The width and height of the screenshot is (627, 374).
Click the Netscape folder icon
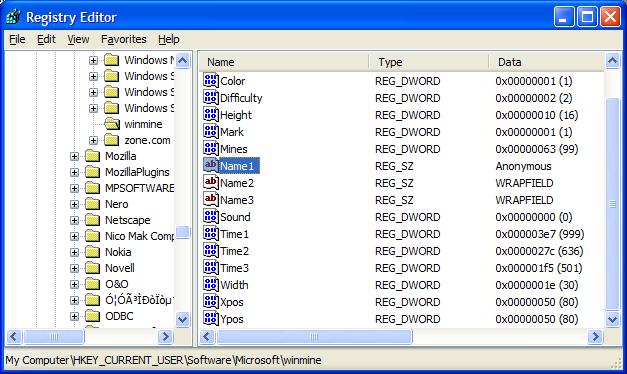[x=93, y=220]
